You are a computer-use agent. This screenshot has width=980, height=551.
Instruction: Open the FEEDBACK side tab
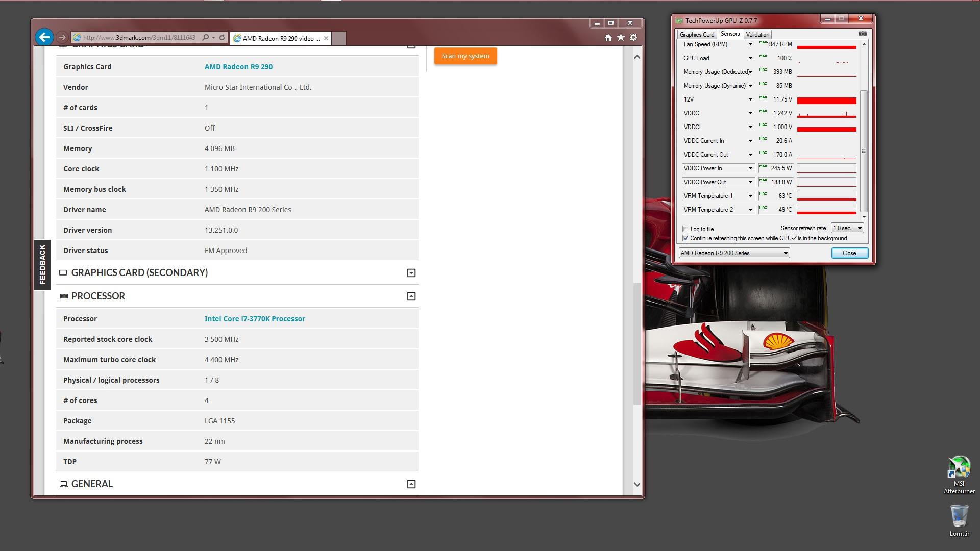click(x=42, y=264)
